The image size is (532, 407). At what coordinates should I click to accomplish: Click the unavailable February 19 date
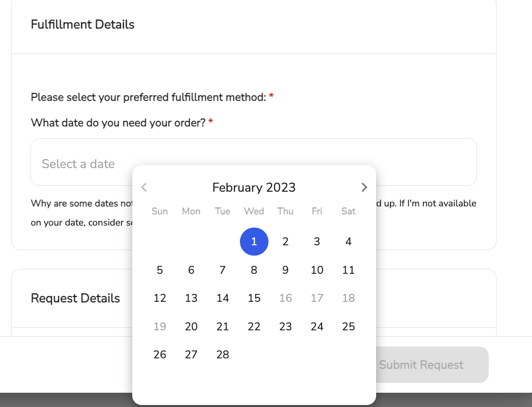tap(160, 326)
